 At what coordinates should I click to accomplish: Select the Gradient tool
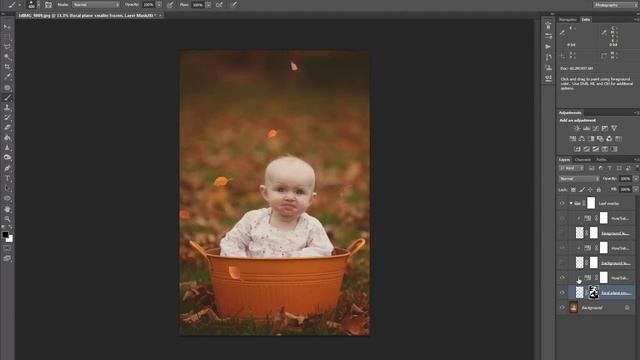click(7, 138)
